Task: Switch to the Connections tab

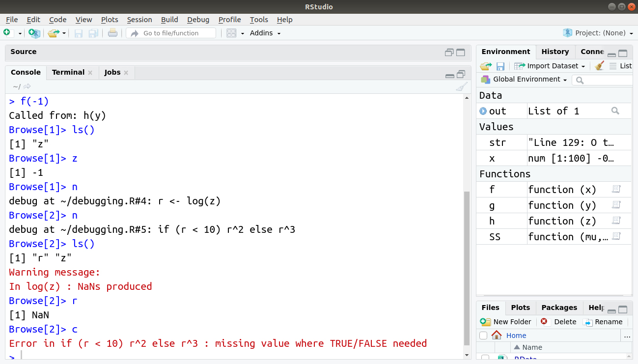Action: tap(592, 52)
